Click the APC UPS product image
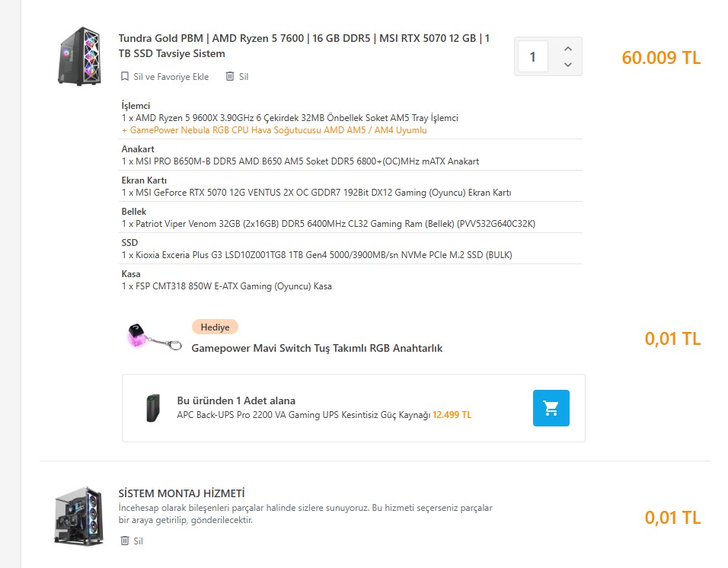The height and width of the screenshot is (568, 728). pyautogui.click(x=154, y=408)
